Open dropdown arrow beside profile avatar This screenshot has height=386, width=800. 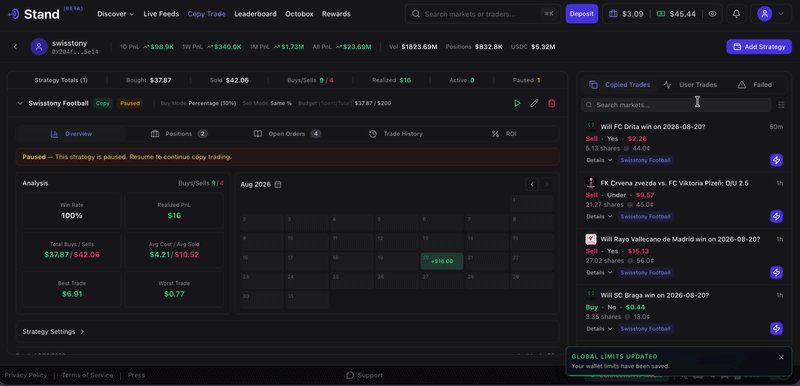click(x=781, y=14)
